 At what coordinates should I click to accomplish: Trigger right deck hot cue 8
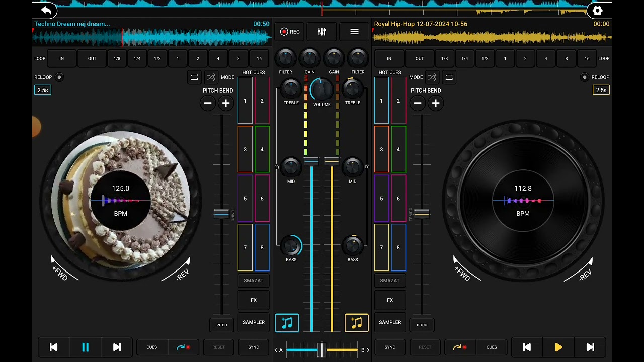pos(398,247)
